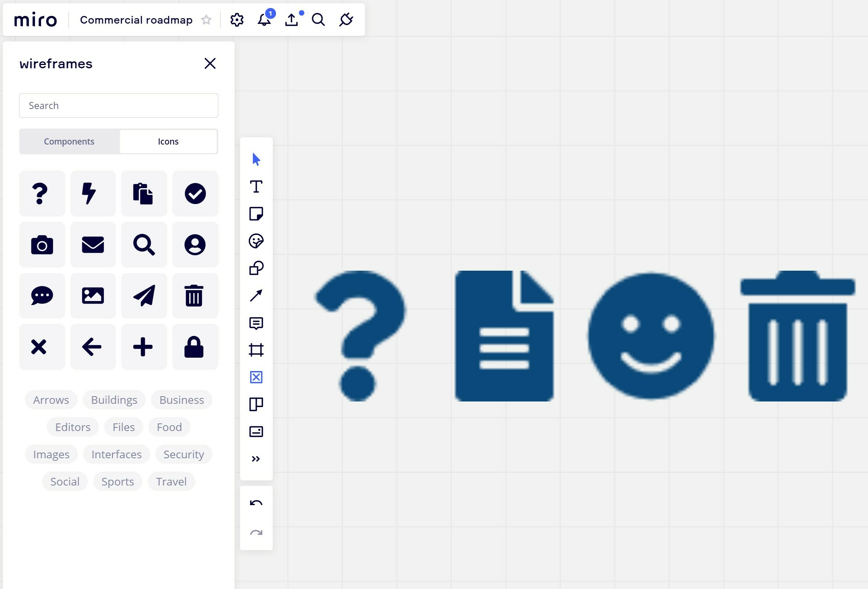Pick the X cross icon in grid

click(42, 346)
